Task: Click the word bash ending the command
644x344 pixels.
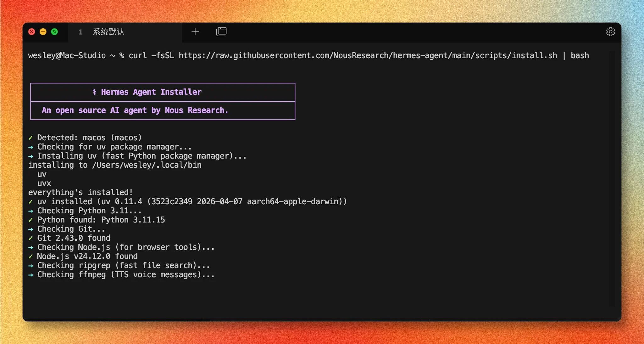Action: [580, 56]
